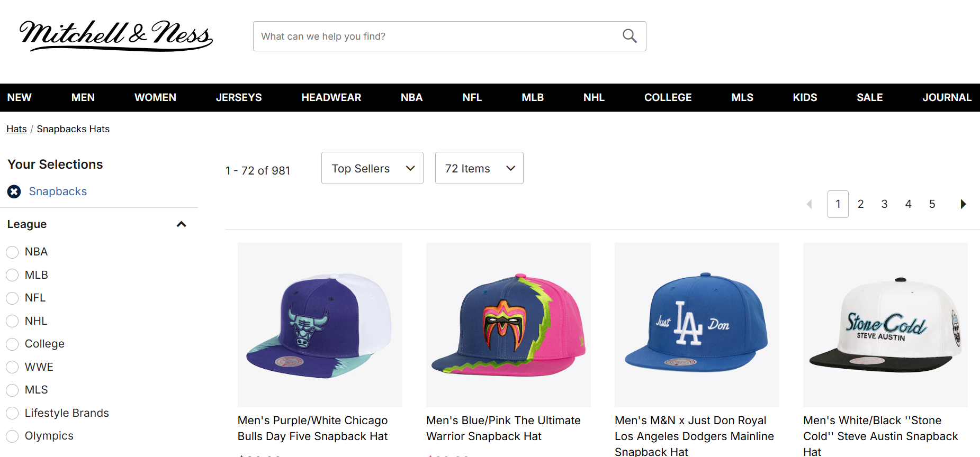
Task: Go to results page 4
Action: point(909,204)
